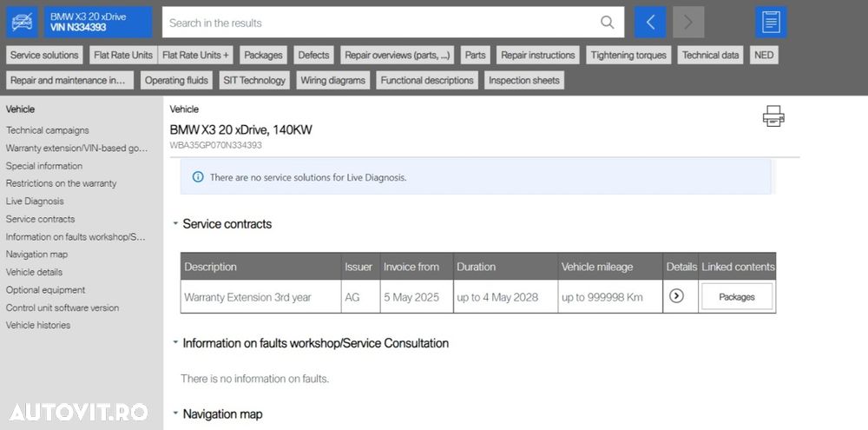Open the Flat Rate Units + tab
Viewport: 868px width, 430px height.
(195, 55)
